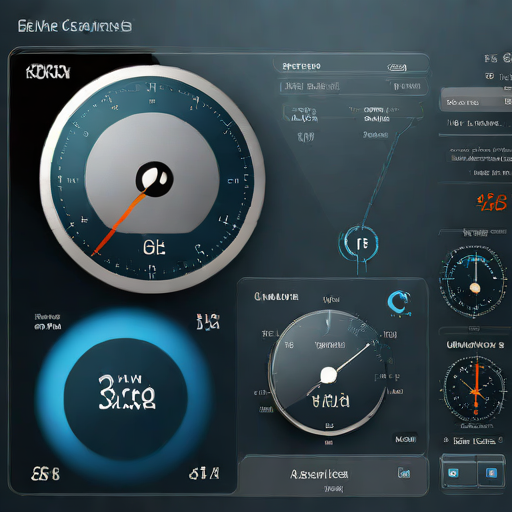Screen dimensions: 512x512
Task: Toggle the small circle indicator beside the bottom-right label
Action: (x=500, y=440)
